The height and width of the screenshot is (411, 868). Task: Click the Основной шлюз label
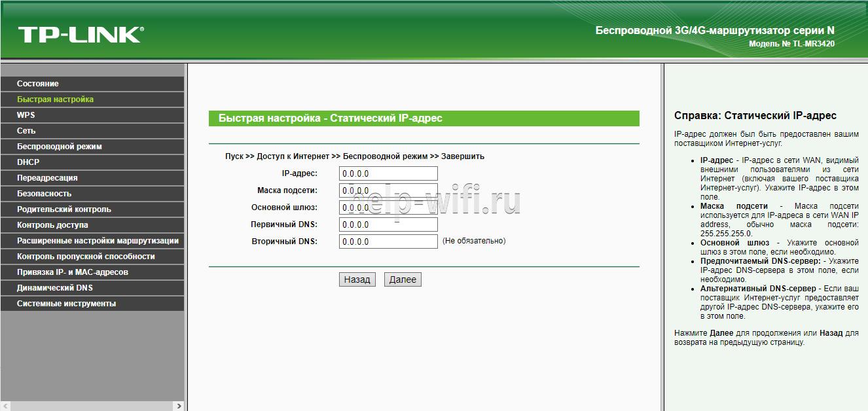click(x=284, y=207)
